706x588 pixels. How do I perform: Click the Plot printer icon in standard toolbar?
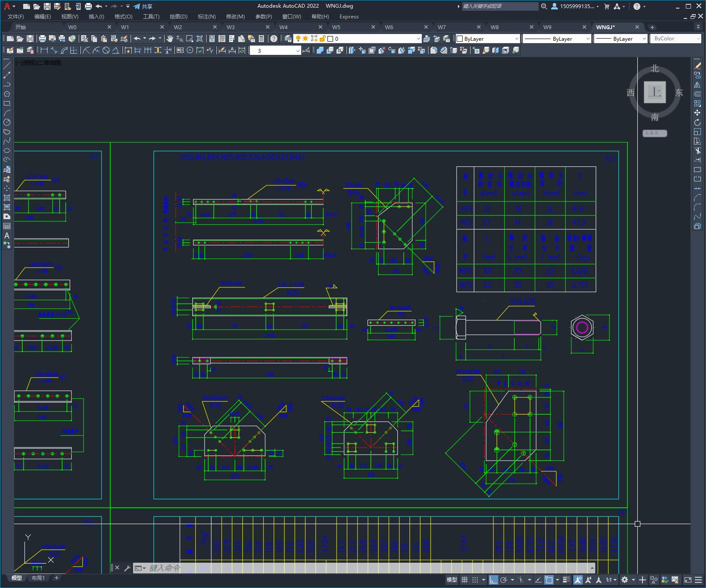[x=42, y=39]
